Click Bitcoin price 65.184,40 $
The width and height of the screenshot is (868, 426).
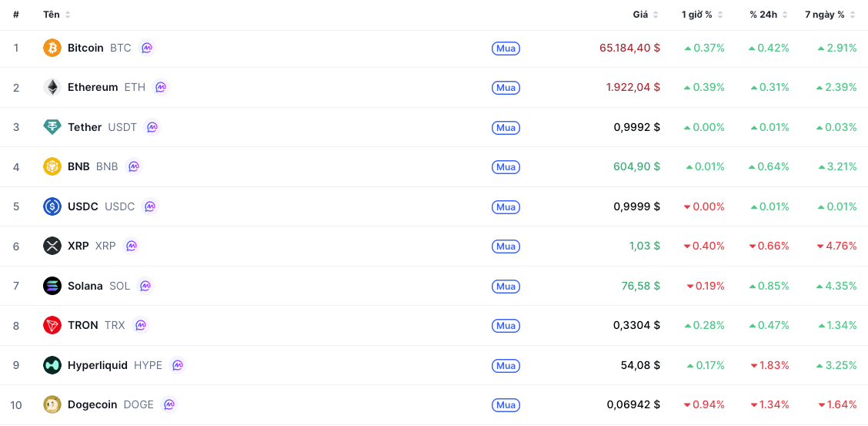point(629,48)
